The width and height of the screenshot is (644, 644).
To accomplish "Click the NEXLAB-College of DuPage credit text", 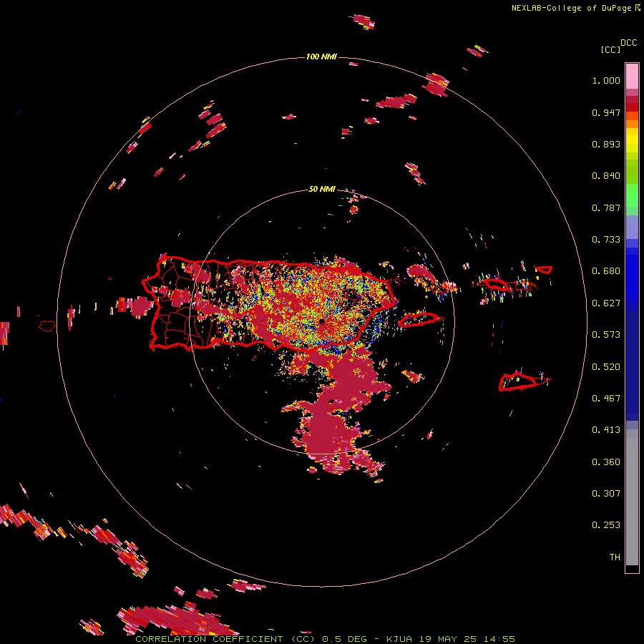I will 571,8.
